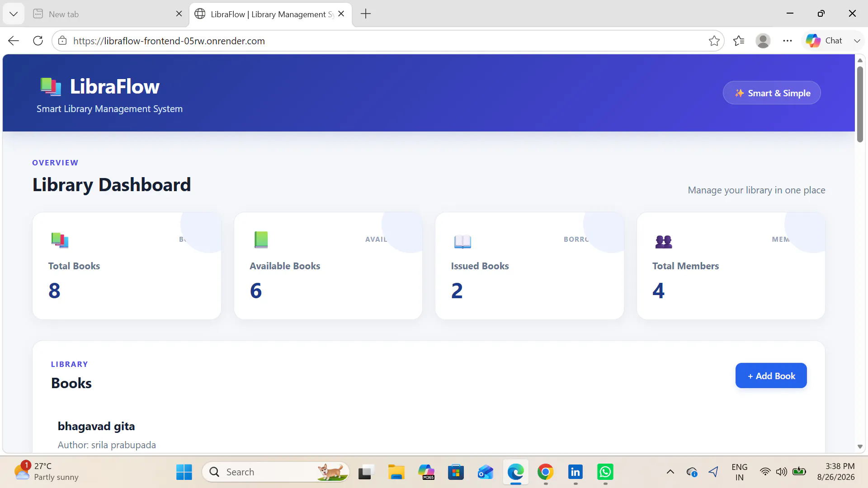
Task: Click the Available Books green book icon
Action: [x=261, y=239]
